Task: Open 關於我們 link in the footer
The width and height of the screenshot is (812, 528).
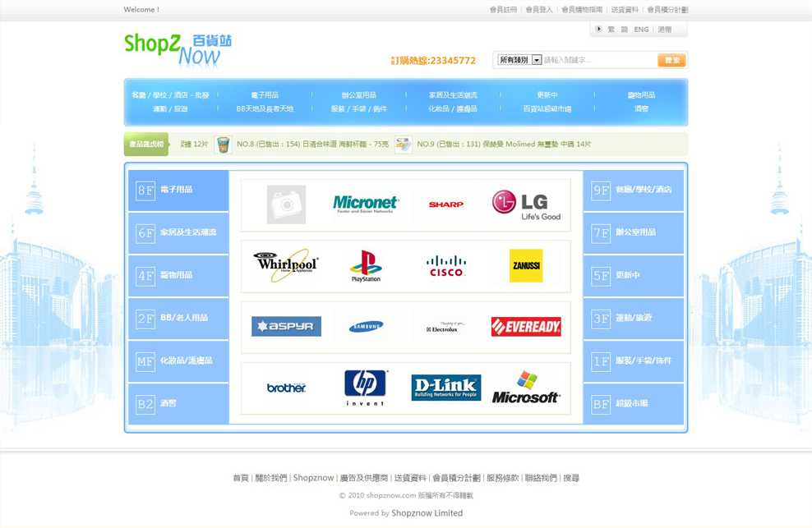Action: (271, 478)
